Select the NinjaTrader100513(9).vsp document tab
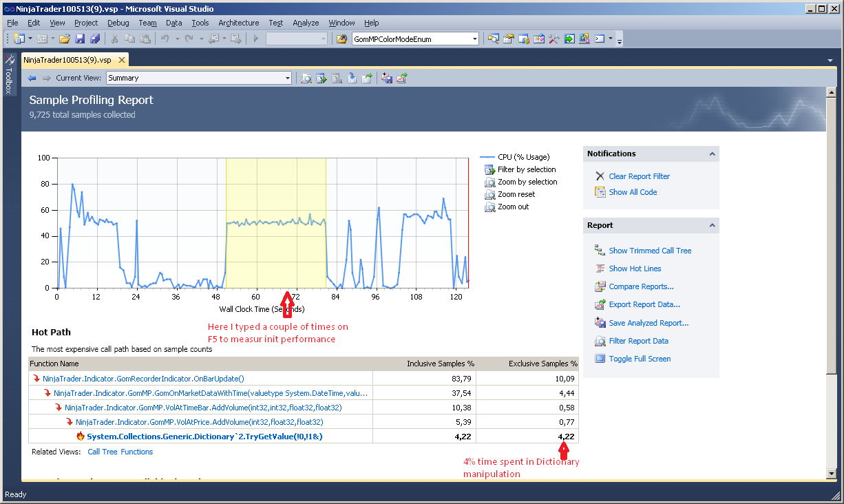The height and width of the screenshot is (504, 844). tap(67, 60)
